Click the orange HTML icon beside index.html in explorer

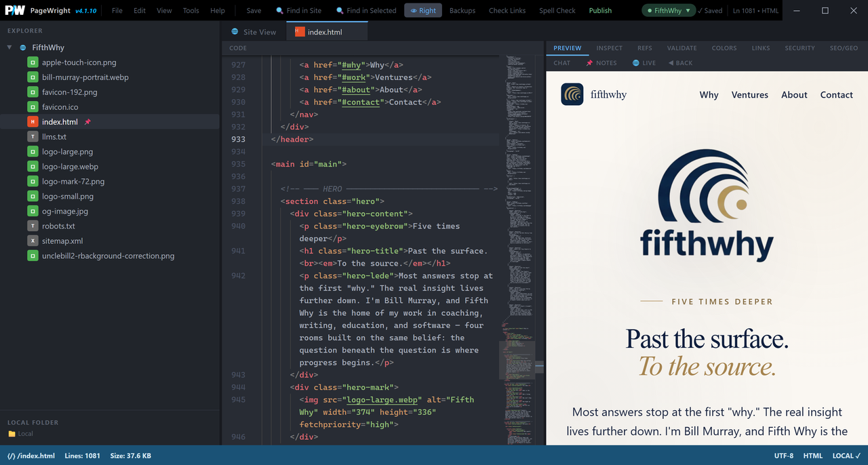click(33, 122)
